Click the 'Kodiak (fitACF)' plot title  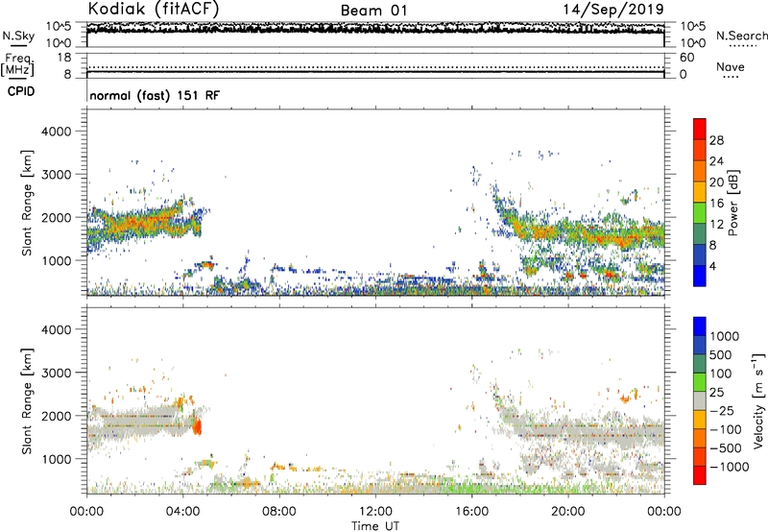[x=154, y=9]
